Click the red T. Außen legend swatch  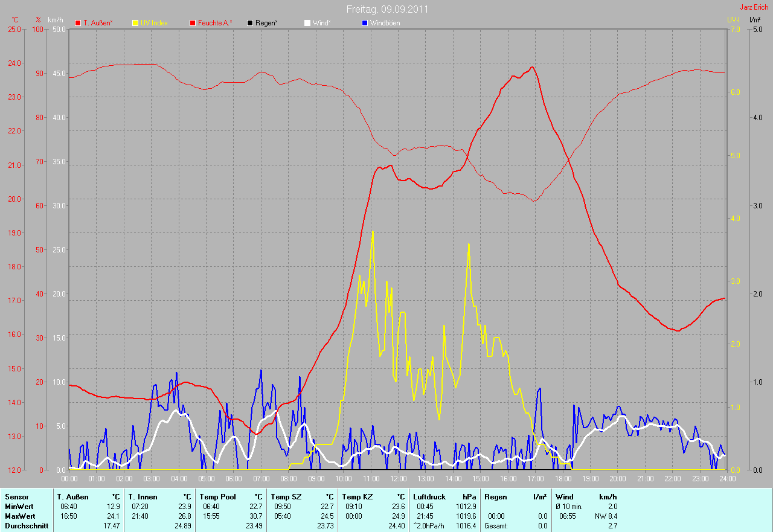point(78,23)
